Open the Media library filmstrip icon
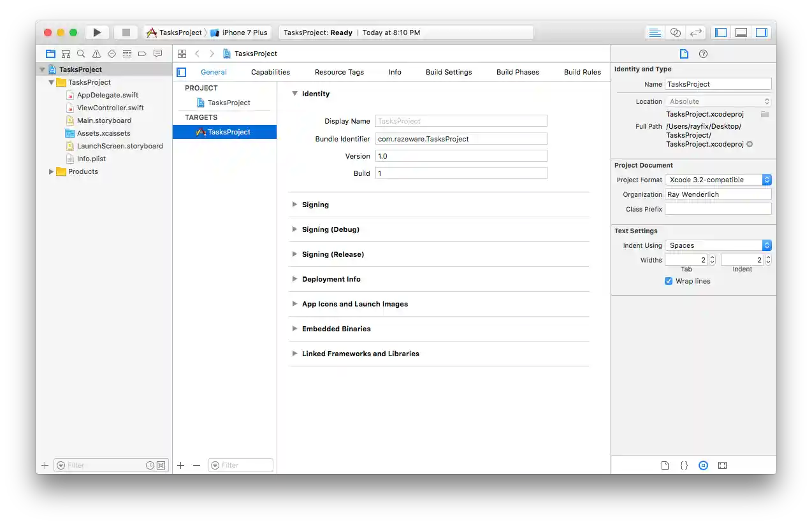 tap(722, 465)
